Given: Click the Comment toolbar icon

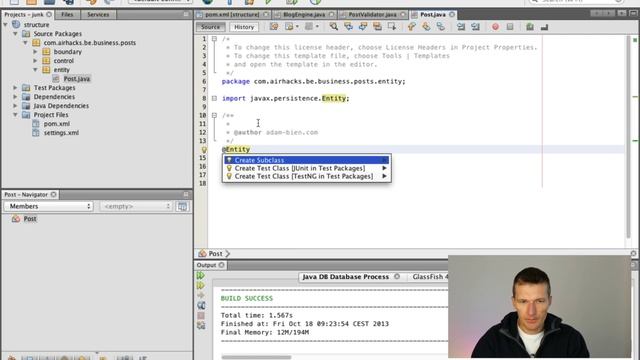Looking at the screenshot, I should (530, 27).
